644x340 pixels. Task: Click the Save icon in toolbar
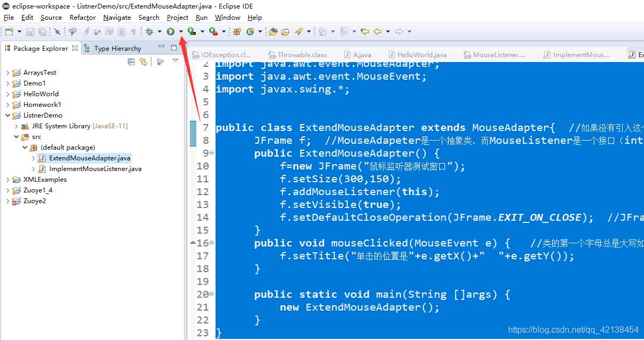pyautogui.click(x=30, y=32)
